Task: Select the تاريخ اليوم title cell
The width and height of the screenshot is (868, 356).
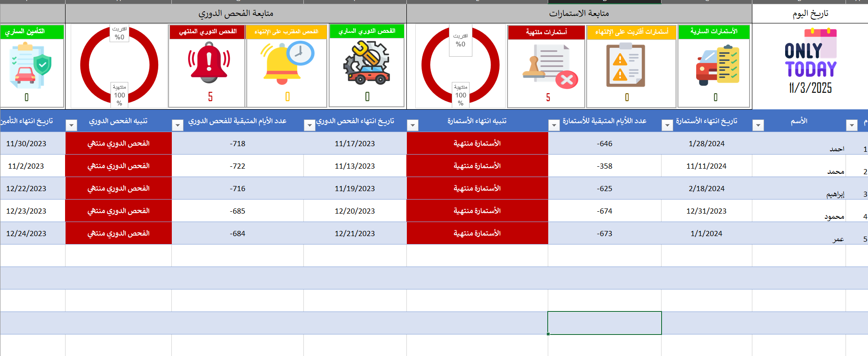Action: [x=810, y=14]
